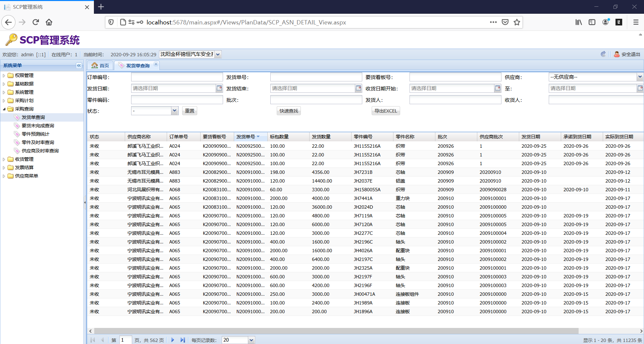Jump to last page of results
Viewport: 644px width, 344px height.
click(182, 340)
